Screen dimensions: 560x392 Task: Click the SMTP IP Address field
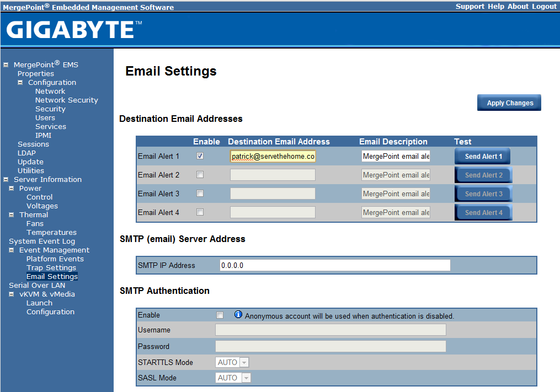(335, 265)
